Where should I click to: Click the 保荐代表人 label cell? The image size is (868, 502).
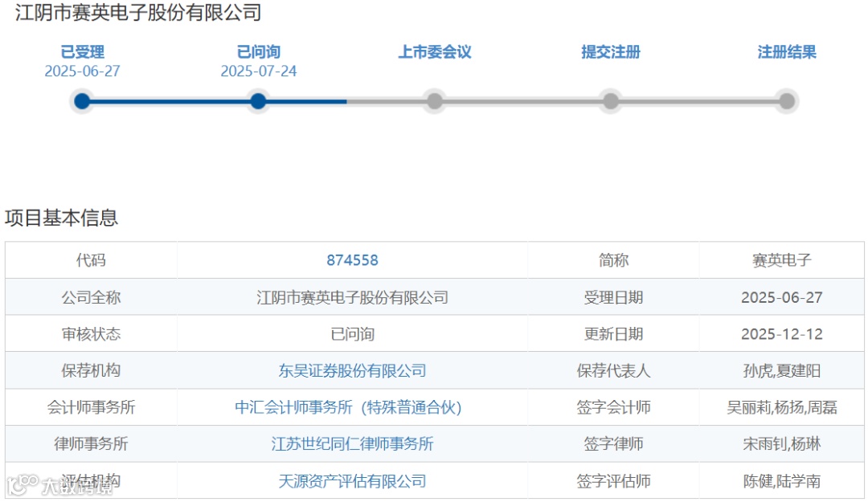coord(613,370)
